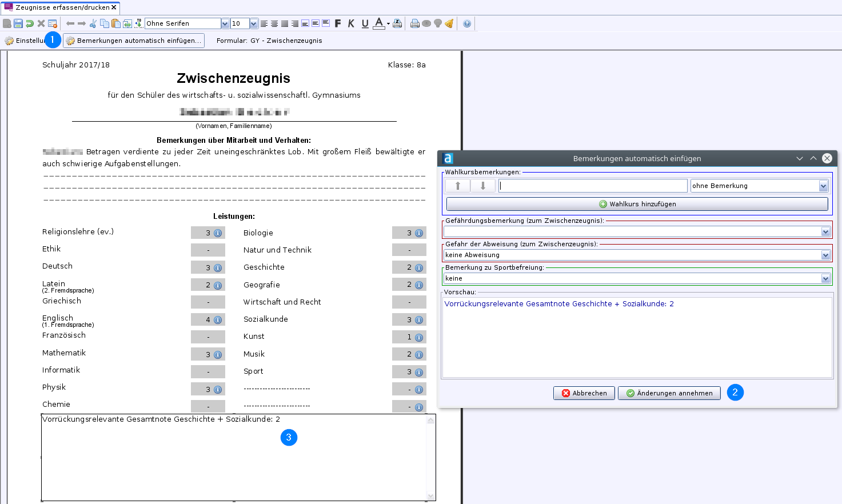Viewport: 842px width, 504px height.
Task: Click the orange bell icon in toolbar
Action: 449,23
